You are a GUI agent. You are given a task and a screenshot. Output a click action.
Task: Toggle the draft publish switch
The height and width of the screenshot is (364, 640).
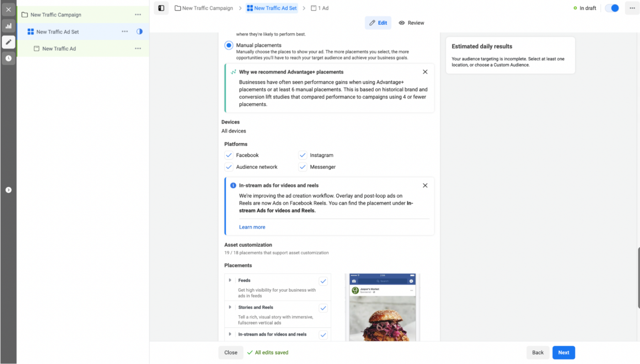(x=612, y=8)
